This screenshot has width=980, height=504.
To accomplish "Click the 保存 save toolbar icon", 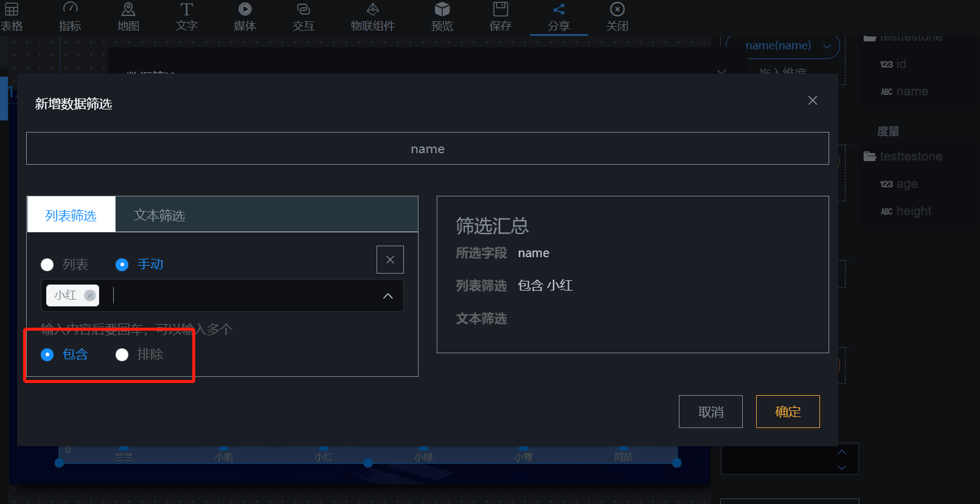I will tap(501, 17).
